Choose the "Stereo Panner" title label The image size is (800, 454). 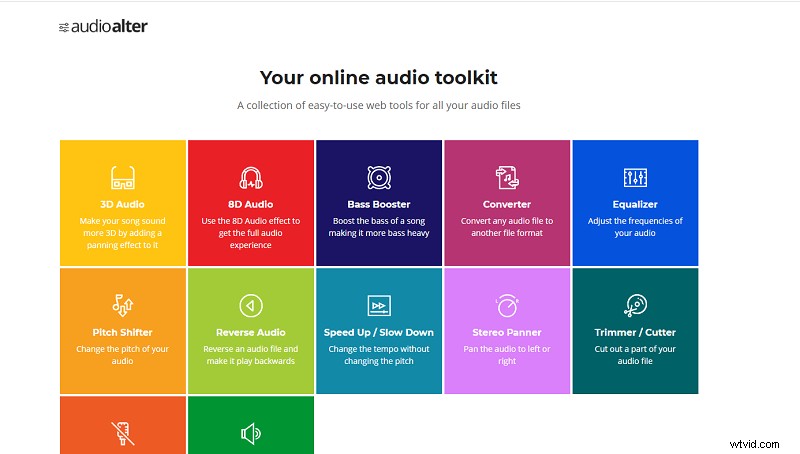(507, 332)
